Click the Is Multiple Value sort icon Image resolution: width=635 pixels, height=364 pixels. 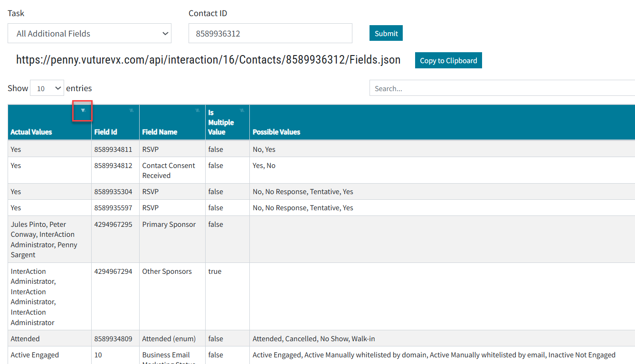click(242, 111)
